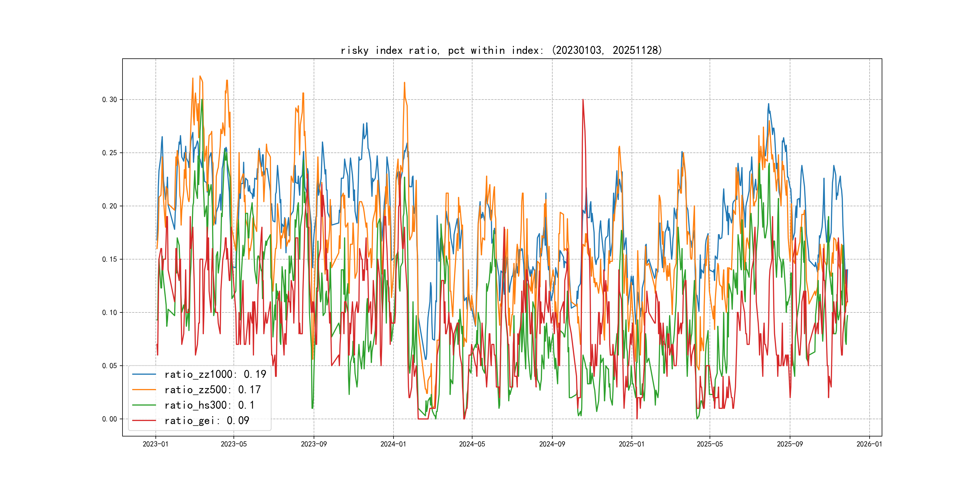
Task: Click the 0.25 y-axis tick label
Action: click(x=109, y=153)
